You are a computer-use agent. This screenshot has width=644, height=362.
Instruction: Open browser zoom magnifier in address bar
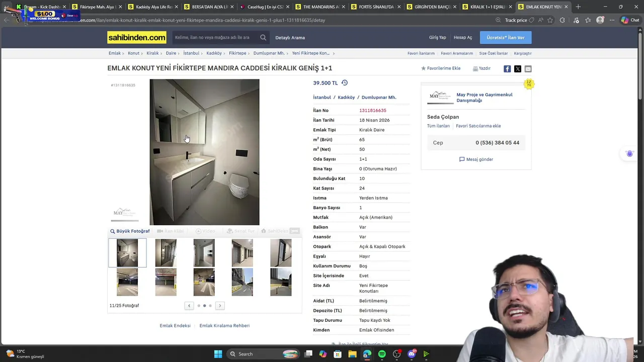[498, 20]
